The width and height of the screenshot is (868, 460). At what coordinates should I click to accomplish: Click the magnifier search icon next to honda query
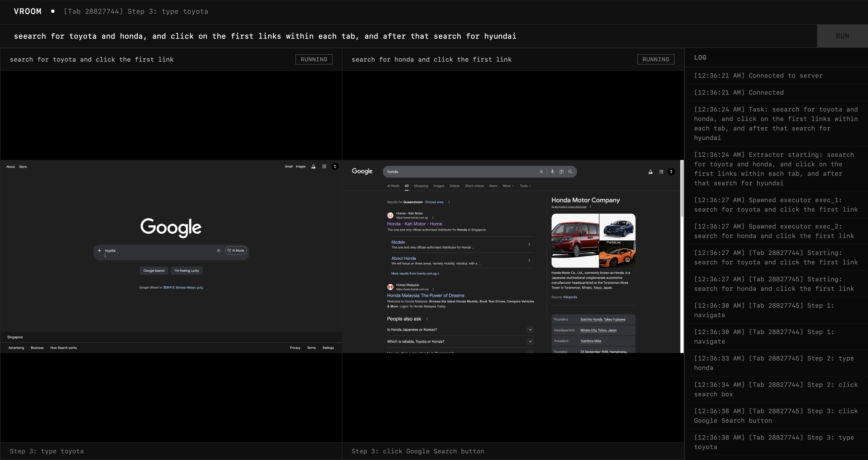click(x=570, y=172)
